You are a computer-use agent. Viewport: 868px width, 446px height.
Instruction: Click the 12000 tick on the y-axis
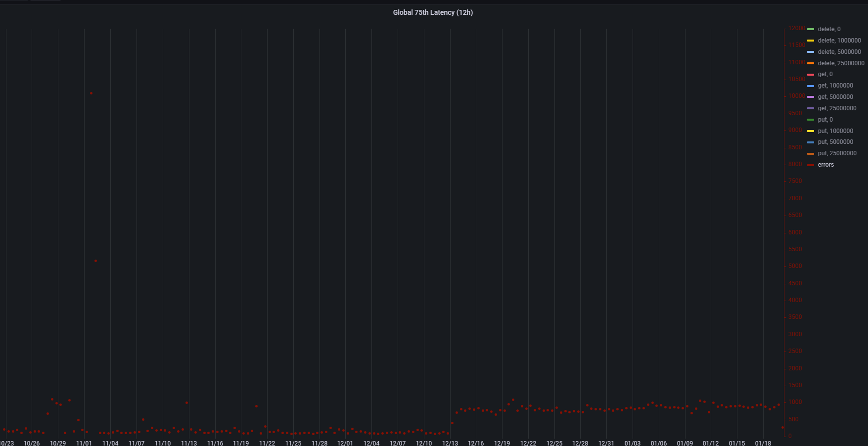click(x=797, y=28)
